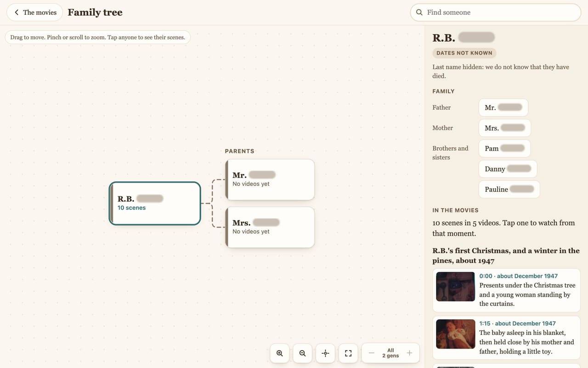Image resolution: width=588 pixels, height=368 pixels.
Task: Show fewer generations with the minus button
Action: 372,353
